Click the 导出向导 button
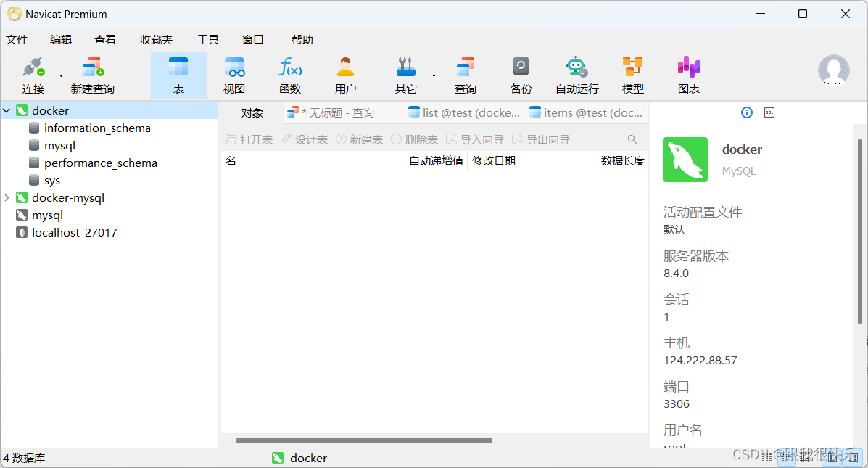This screenshot has height=468, width=868. tap(541, 139)
